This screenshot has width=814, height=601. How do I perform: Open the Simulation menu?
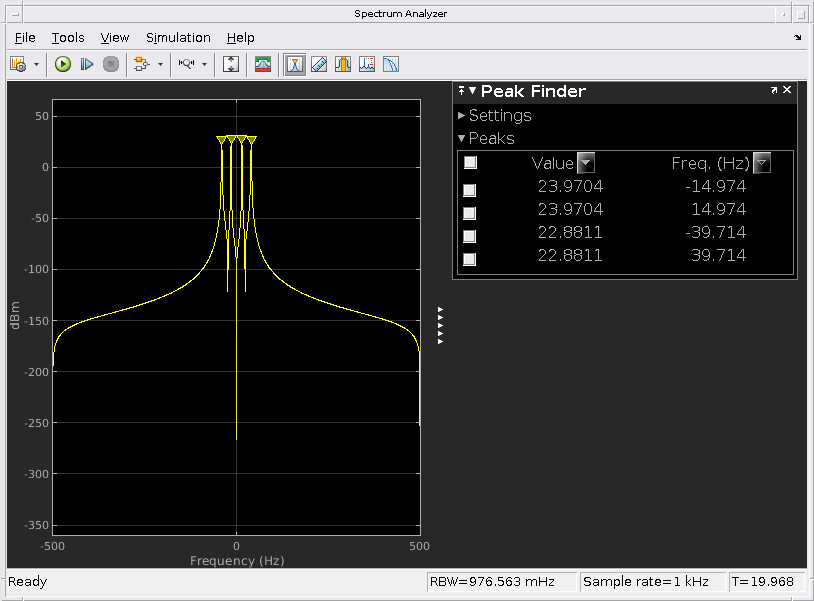(178, 38)
